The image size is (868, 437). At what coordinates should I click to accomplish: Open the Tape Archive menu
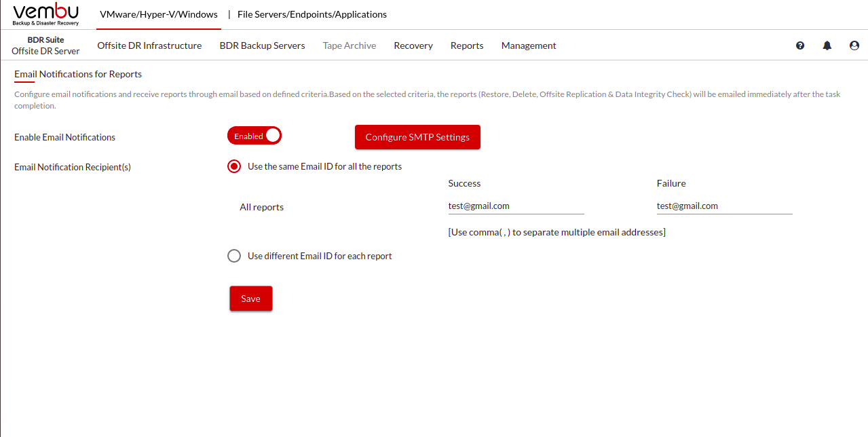tap(350, 45)
